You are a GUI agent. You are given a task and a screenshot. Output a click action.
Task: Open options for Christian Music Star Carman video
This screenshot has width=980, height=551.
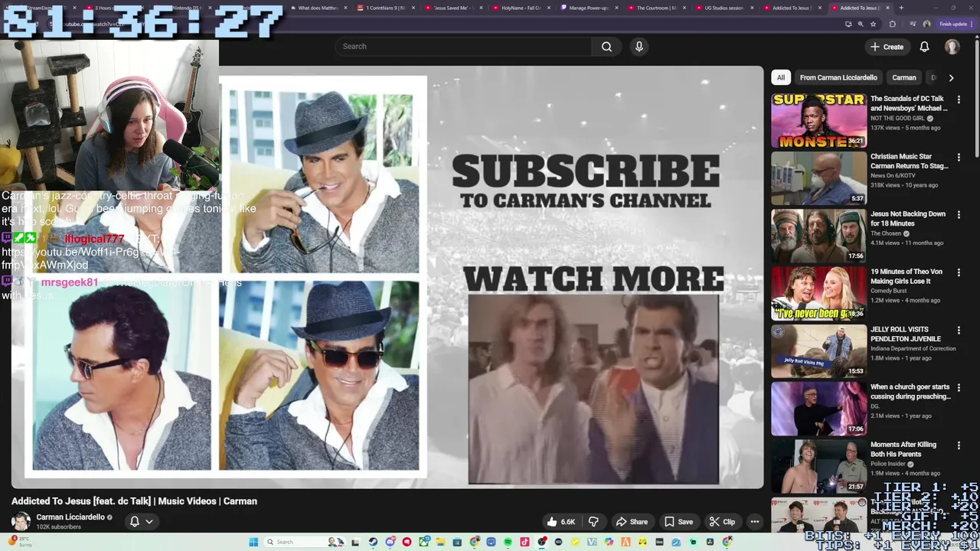pos(959,157)
